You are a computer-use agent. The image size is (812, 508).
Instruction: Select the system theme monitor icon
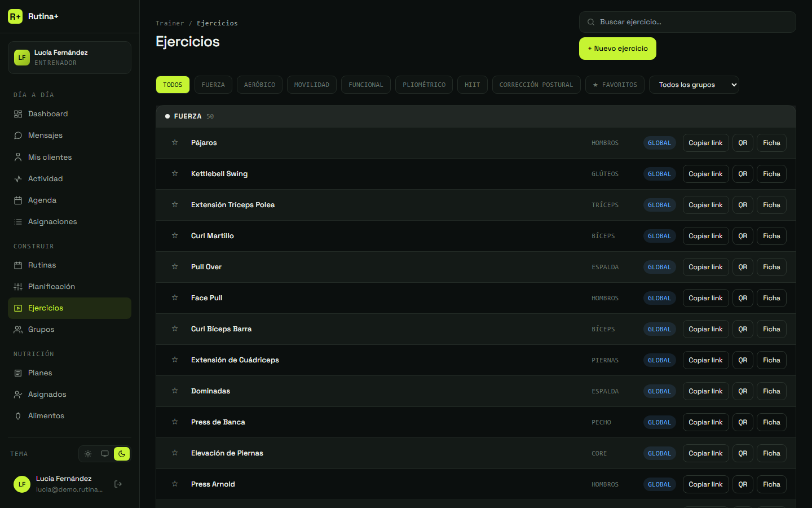[105, 454]
